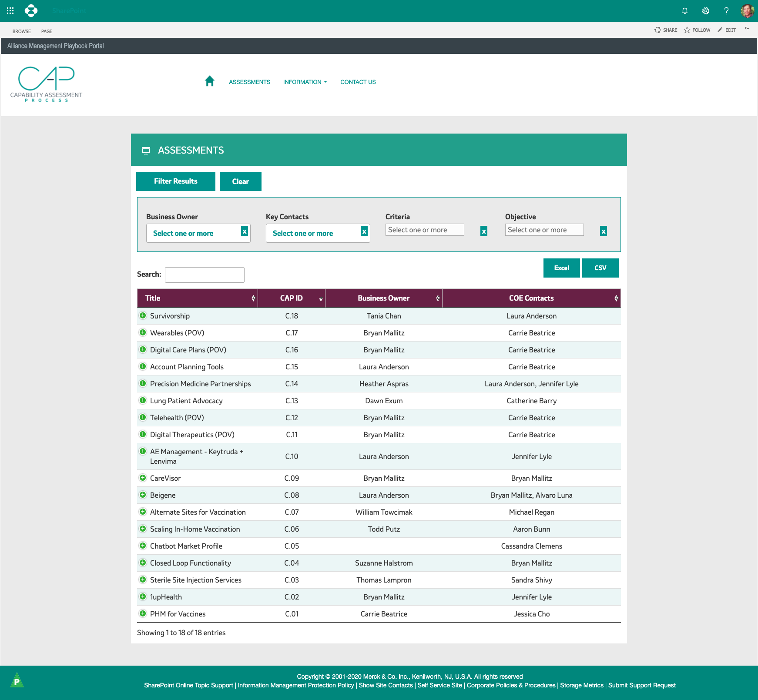Click the Follow star icon
The width and height of the screenshot is (758, 700).
tap(687, 30)
